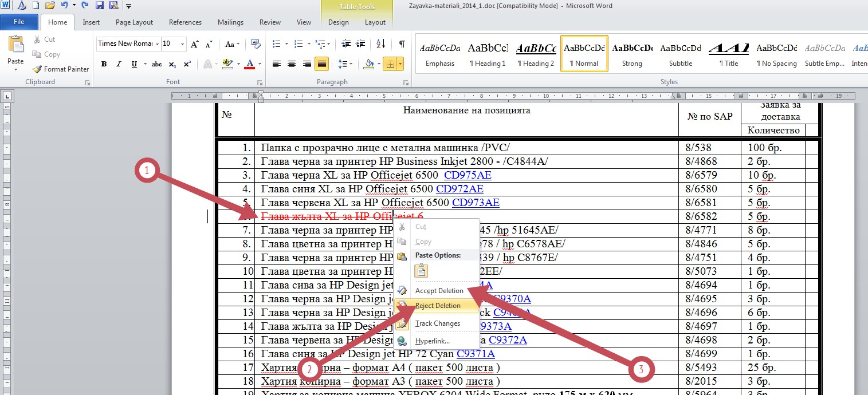
Task: Click the Sort A-Z icon
Action: 381,44
